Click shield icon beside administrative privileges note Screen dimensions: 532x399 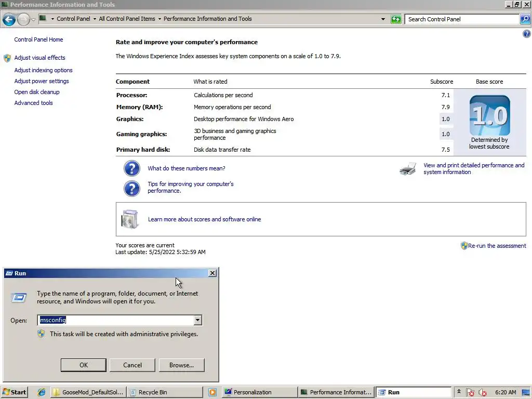pos(41,334)
